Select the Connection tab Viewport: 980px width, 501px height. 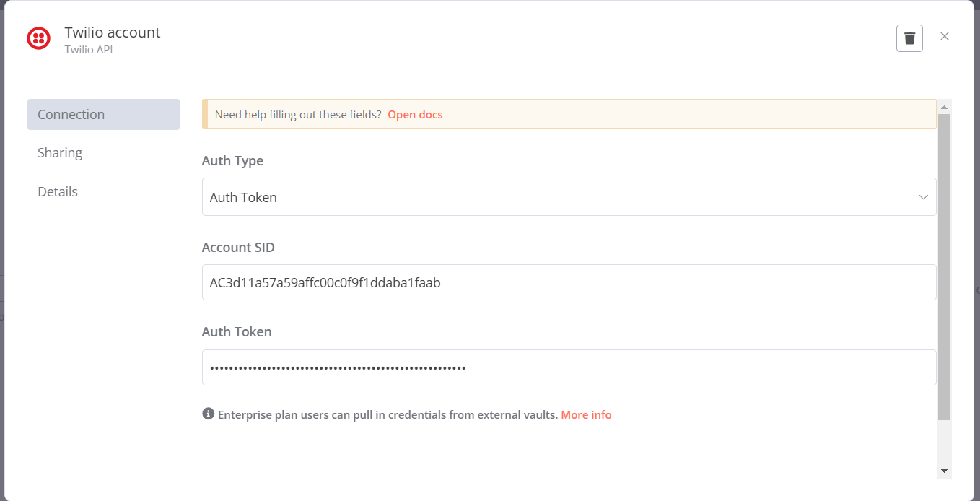pyautogui.click(x=103, y=115)
